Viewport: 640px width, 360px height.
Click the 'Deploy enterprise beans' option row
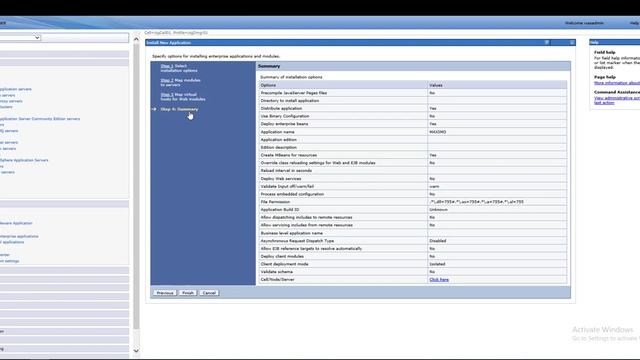(x=413, y=124)
